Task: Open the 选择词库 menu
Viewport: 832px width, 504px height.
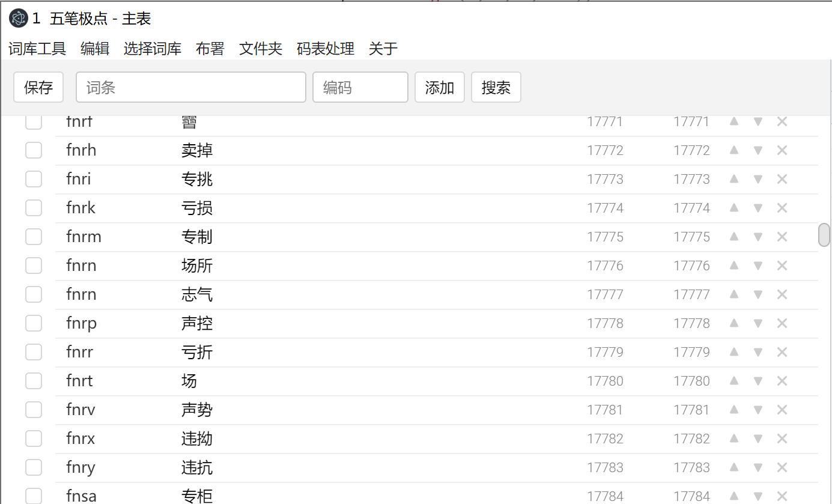Action: pos(152,49)
